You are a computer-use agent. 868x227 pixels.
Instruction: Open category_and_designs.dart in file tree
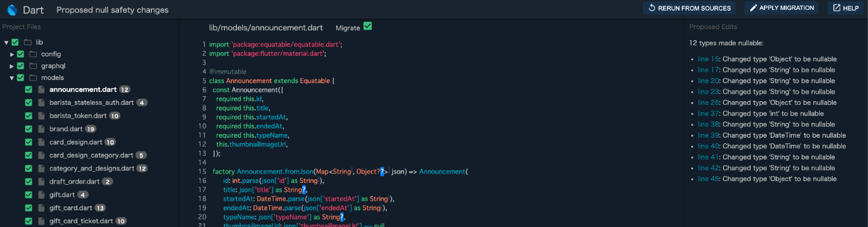(x=92, y=168)
